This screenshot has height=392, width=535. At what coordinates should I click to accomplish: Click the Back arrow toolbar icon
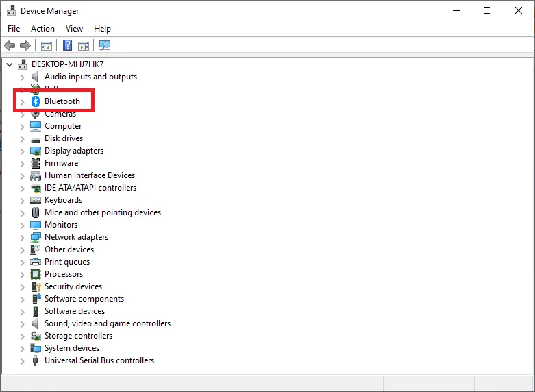coord(10,45)
